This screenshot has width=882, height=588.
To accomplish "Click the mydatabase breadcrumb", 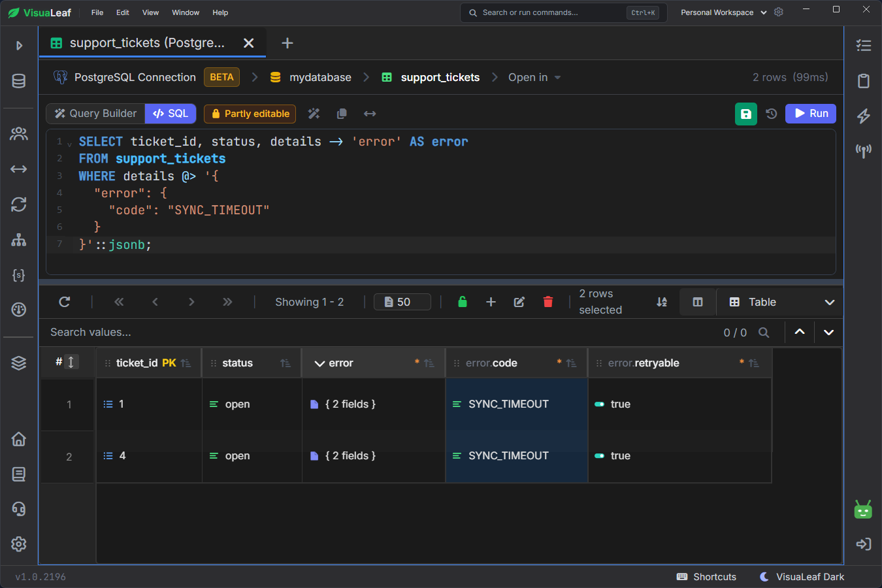I will [310, 77].
